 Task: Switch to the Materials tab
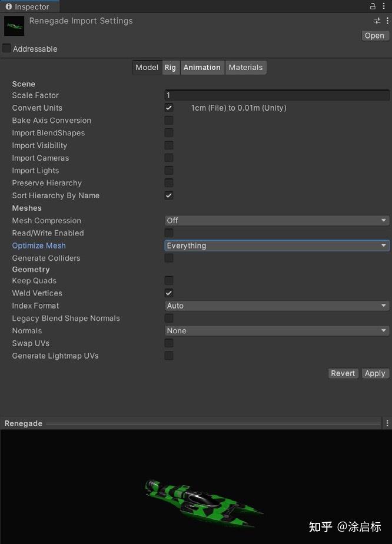tap(245, 68)
